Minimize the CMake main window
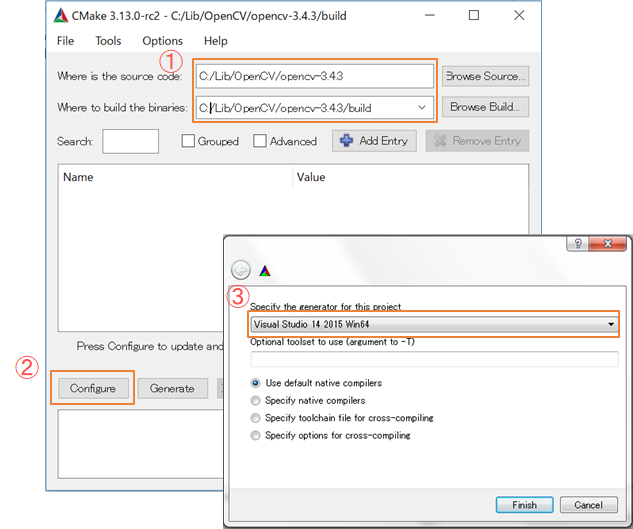The image size is (633, 529). [430, 15]
